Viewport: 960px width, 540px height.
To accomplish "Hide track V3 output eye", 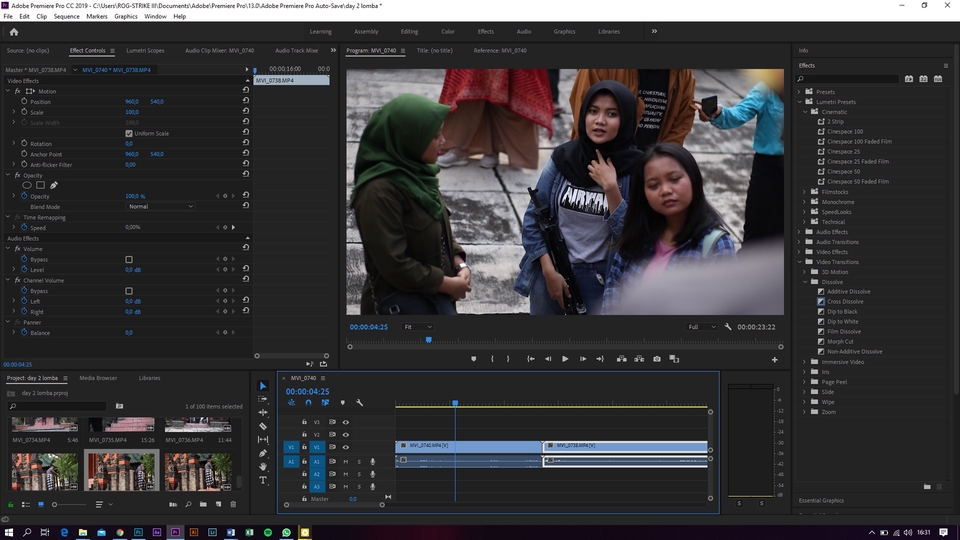I will (x=346, y=422).
